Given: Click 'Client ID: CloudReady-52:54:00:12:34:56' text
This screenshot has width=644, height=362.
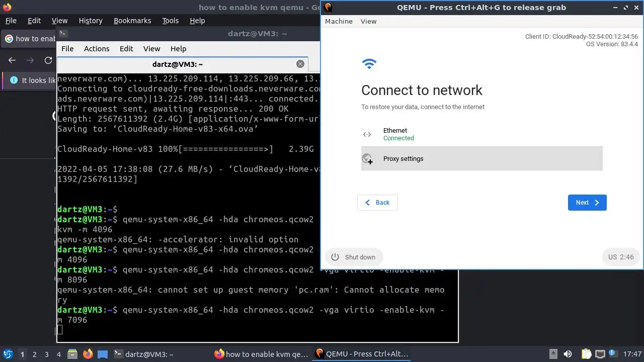Looking at the screenshot, I should pos(582,37).
